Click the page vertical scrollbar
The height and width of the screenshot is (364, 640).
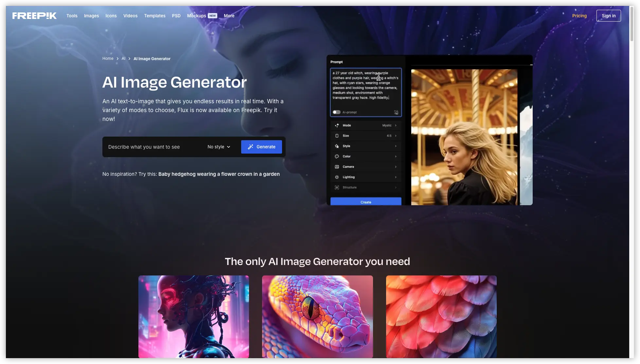pyautogui.click(x=631, y=25)
